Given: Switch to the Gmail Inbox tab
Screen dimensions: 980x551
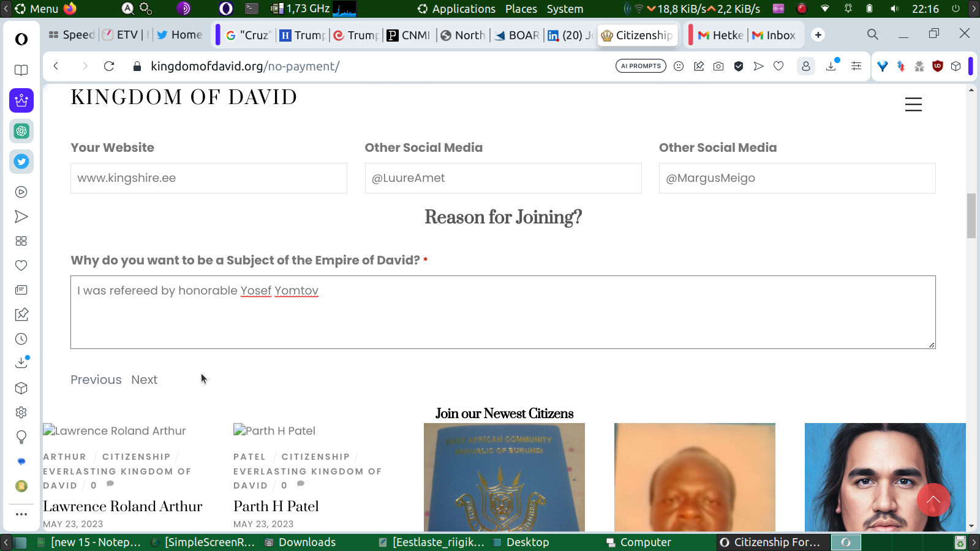Looking at the screenshot, I should tap(774, 35).
